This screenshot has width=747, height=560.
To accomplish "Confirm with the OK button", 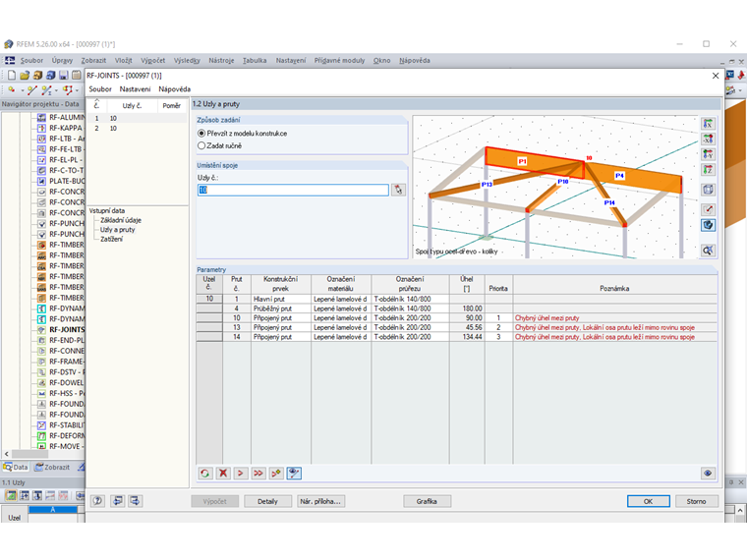I will click(x=649, y=501).
